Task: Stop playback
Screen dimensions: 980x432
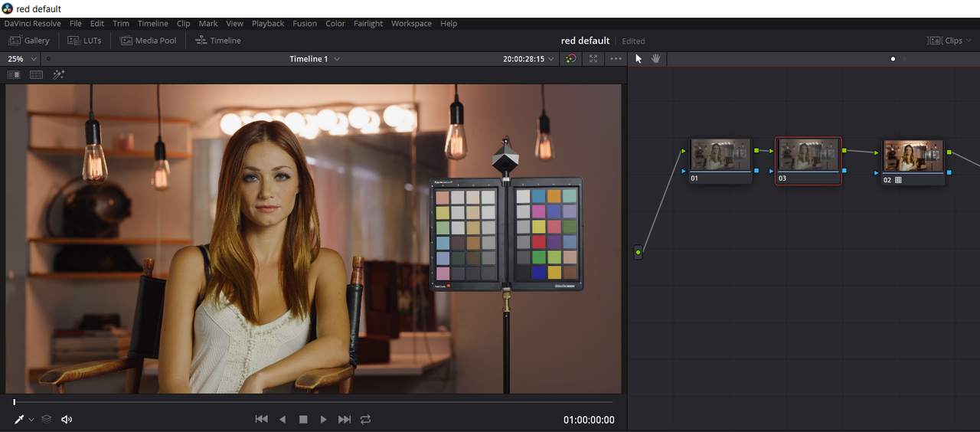Action: (303, 419)
